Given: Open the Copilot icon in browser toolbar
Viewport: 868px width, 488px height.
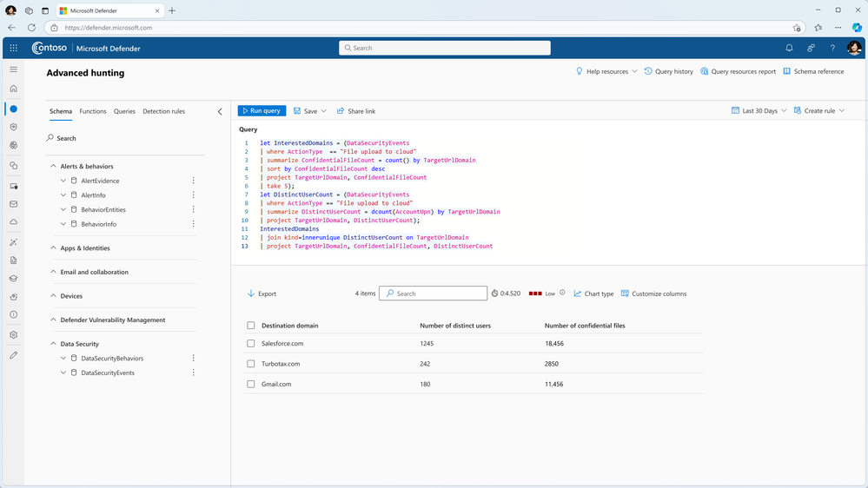Looking at the screenshot, I should point(857,27).
